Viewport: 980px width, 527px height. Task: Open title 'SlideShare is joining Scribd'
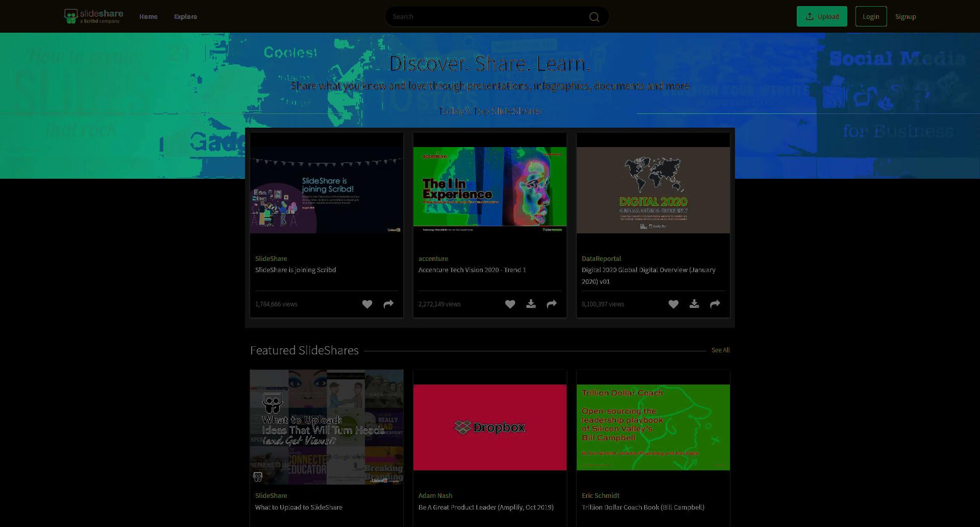(296, 270)
